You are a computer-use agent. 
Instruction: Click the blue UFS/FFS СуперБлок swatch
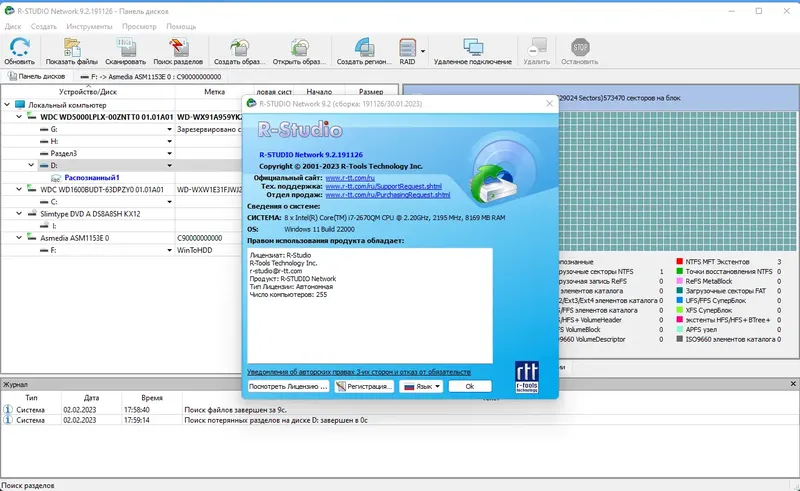point(680,301)
